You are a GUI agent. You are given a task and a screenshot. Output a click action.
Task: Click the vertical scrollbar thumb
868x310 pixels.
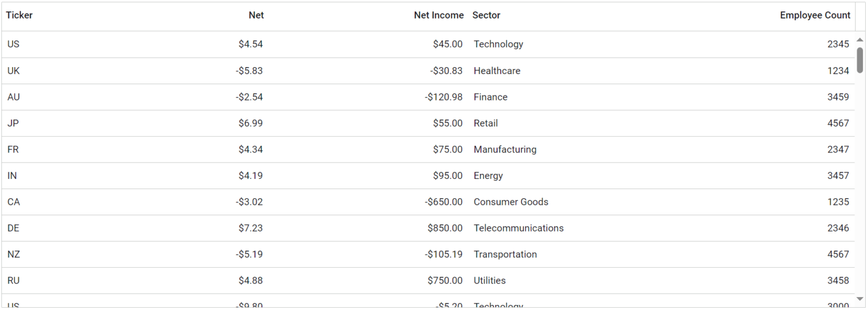pos(860,60)
